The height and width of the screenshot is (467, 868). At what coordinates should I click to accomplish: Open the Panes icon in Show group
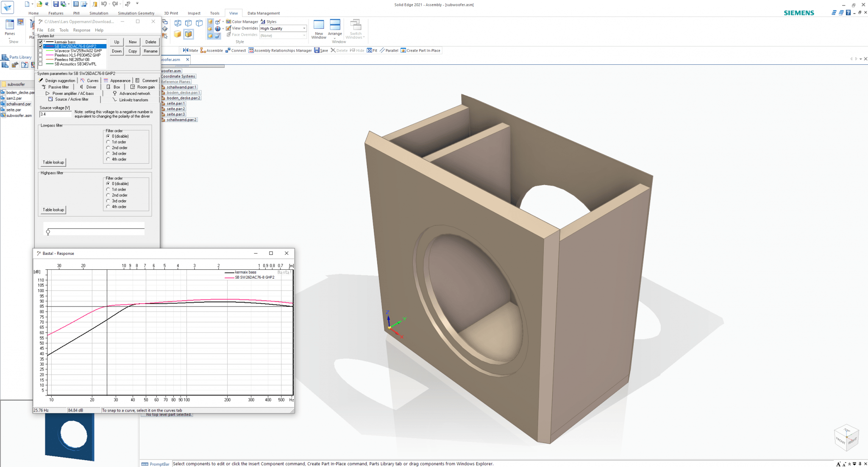point(10,25)
